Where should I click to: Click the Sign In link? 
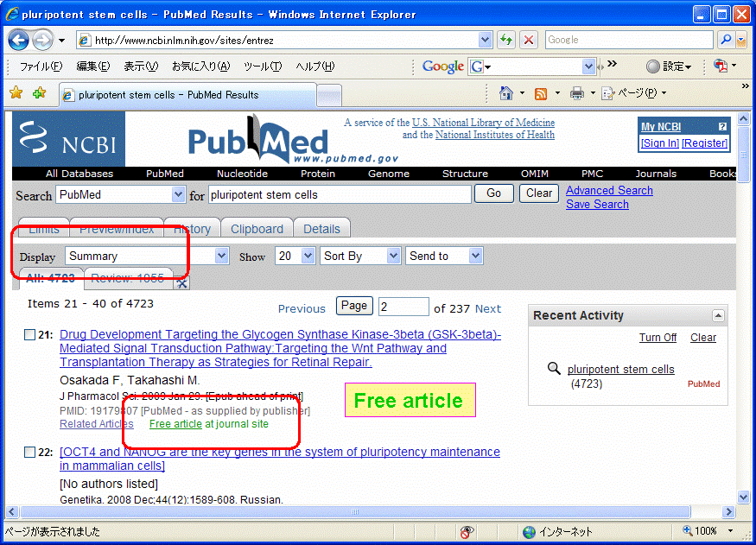click(659, 143)
